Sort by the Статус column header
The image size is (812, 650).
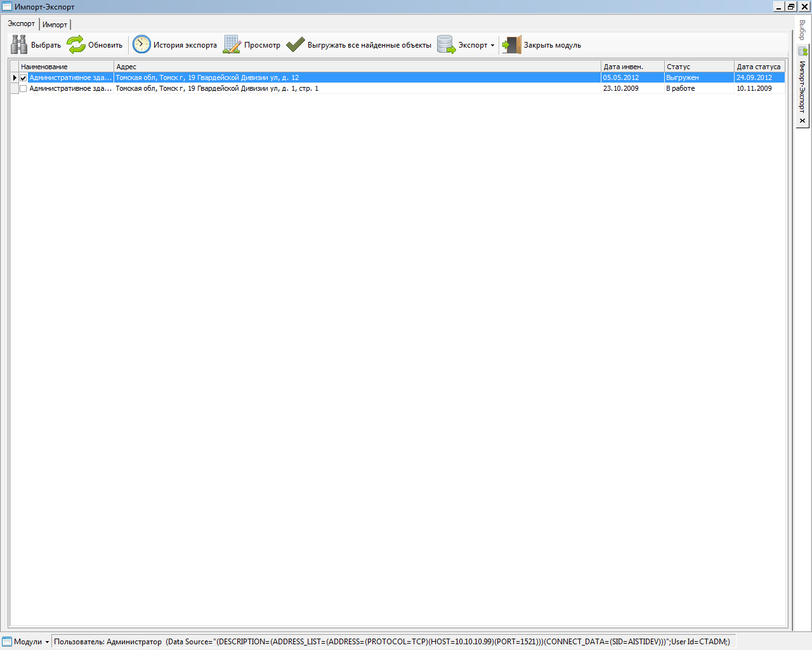698,67
